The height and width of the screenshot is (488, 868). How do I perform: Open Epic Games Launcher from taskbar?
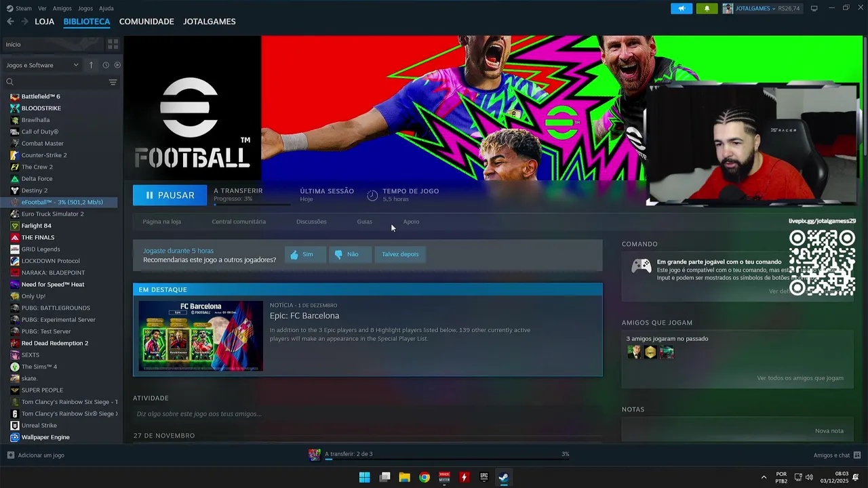coord(484,477)
